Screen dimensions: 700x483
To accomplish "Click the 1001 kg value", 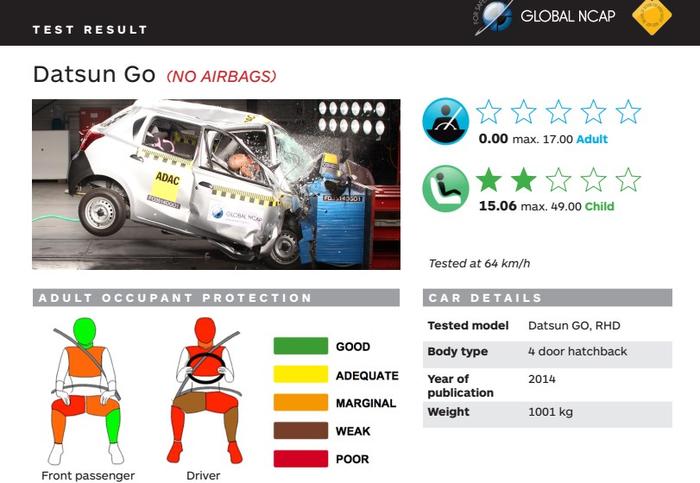I will point(550,412).
